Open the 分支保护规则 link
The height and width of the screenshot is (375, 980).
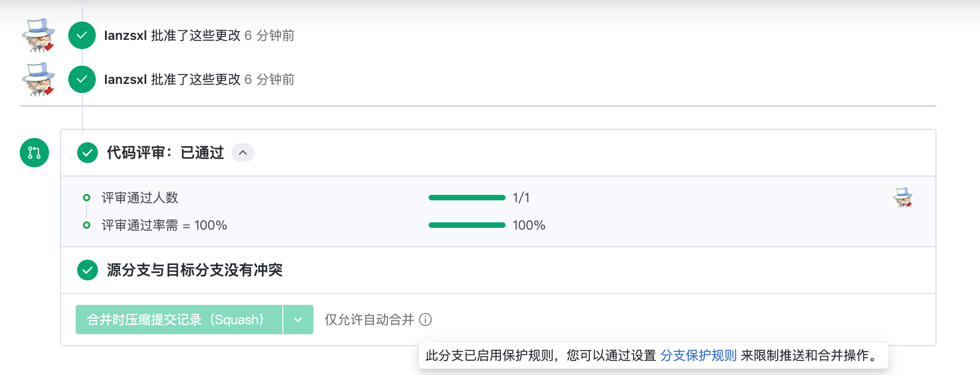pos(698,355)
